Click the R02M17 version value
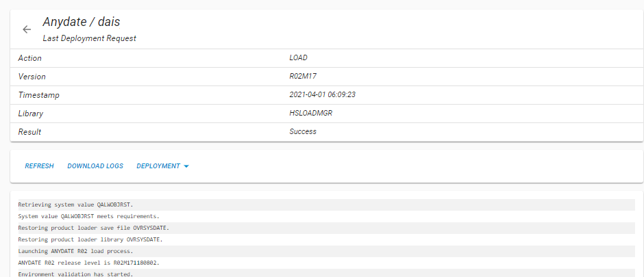The width and height of the screenshot is (644, 277). pos(303,77)
